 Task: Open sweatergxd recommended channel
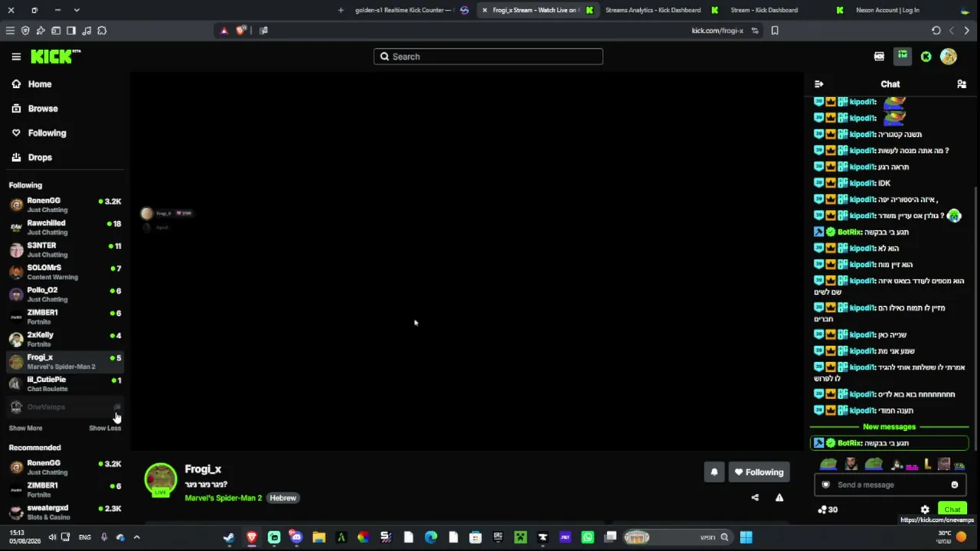click(65, 512)
